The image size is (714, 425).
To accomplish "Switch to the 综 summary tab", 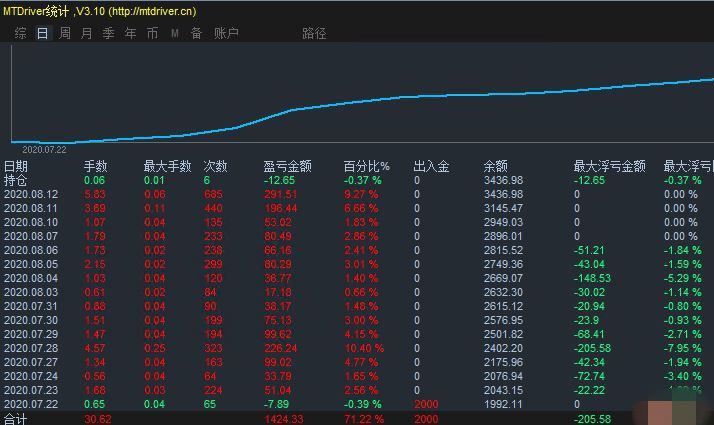I will [20, 33].
